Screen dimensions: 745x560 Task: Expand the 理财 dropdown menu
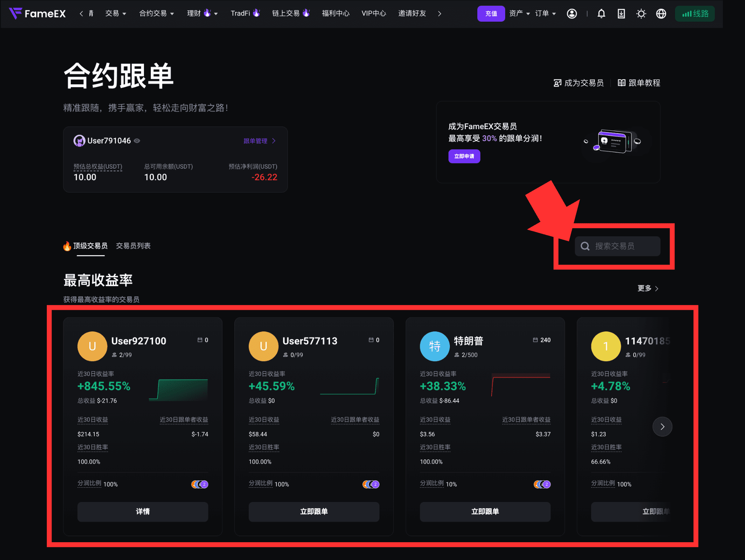pos(202,14)
